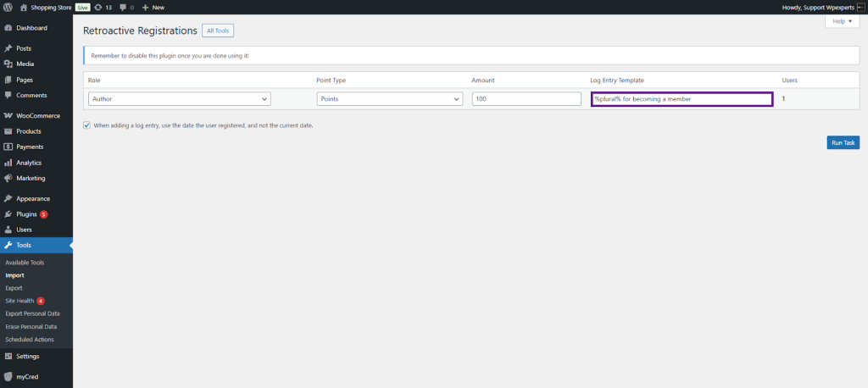
Task: Click the Run Task button
Action: (843, 142)
